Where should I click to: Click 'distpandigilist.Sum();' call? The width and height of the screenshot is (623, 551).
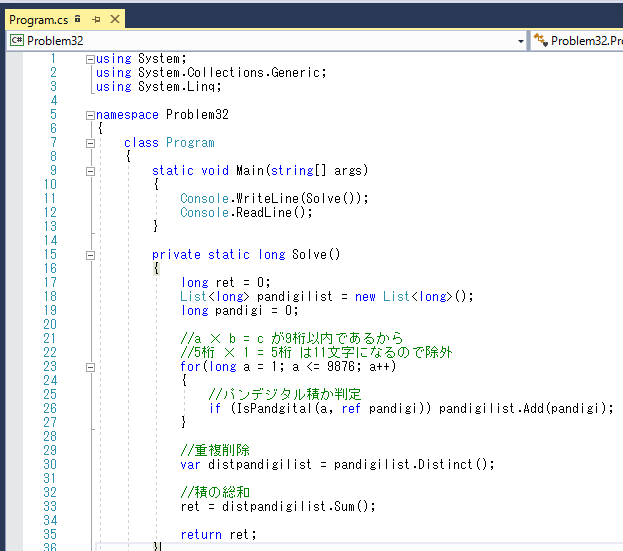298,507
